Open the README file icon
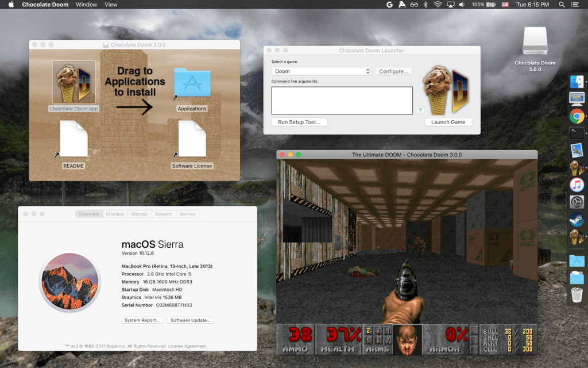This screenshot has width=588, height=368. [73, 139]
